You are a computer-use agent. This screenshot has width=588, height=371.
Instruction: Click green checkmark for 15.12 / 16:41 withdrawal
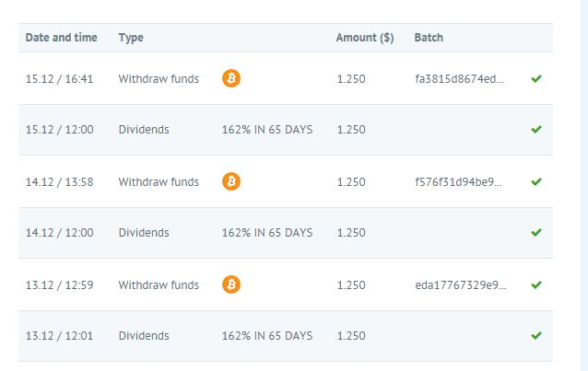(536, 79)
